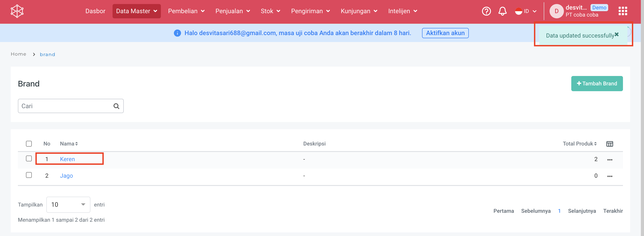Click the Tambah Brand button
This screenshot has height=236, width=644.
tap(597, 84)
